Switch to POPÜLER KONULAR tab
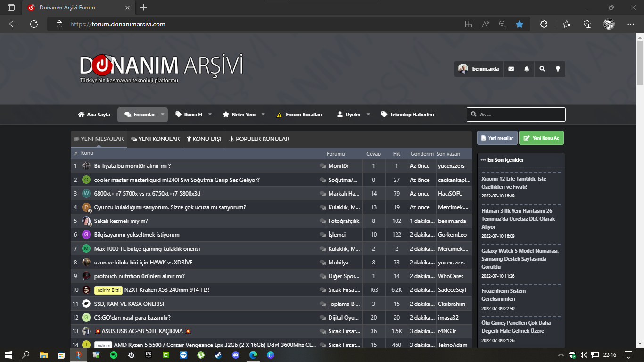Screen dimensions: 644x362 (x=259, y=139)
